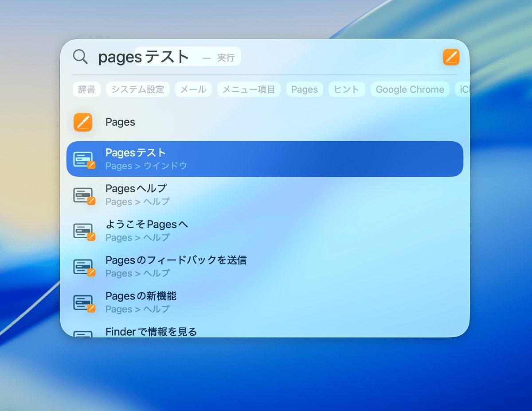
Task: Click the icon beside Pagesのフィードバックを送信
Action: click(x=84, y=267)
